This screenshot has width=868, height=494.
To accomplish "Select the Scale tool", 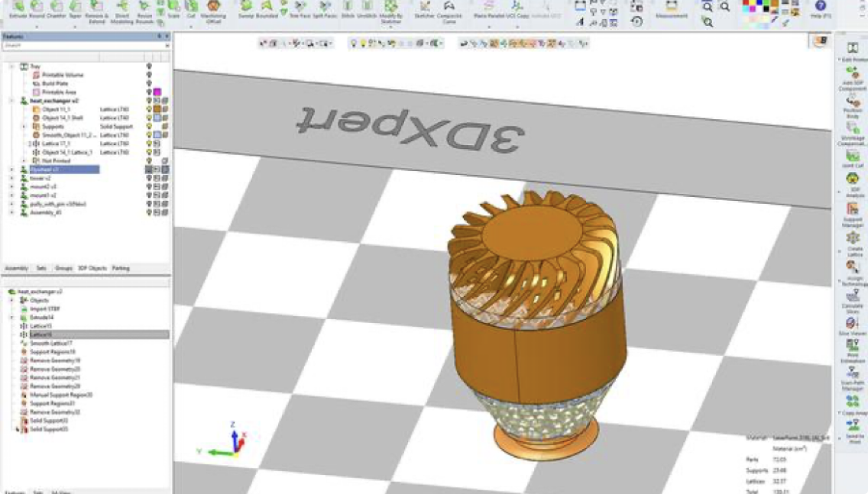I will (173, 9).
